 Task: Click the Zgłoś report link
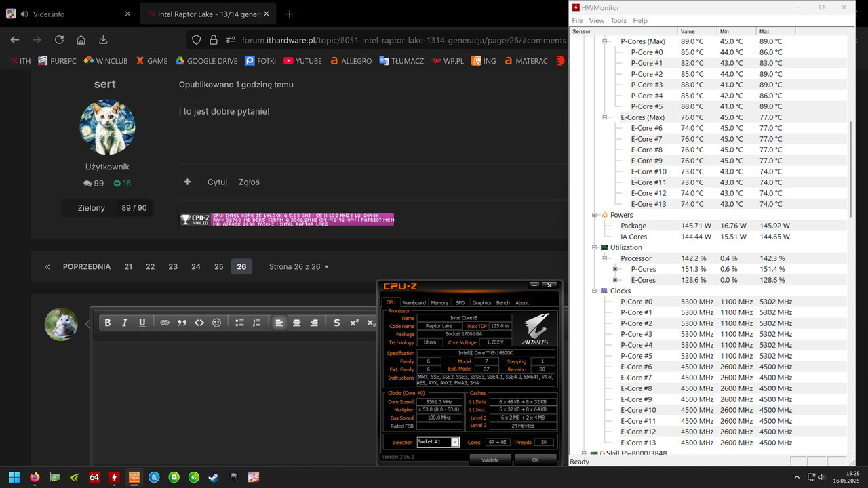pos(249,182)
